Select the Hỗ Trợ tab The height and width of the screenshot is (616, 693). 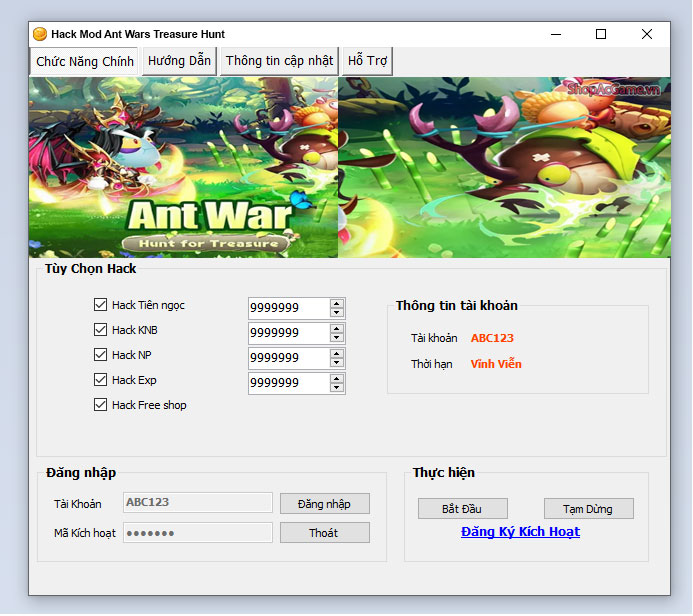(367, 61)
